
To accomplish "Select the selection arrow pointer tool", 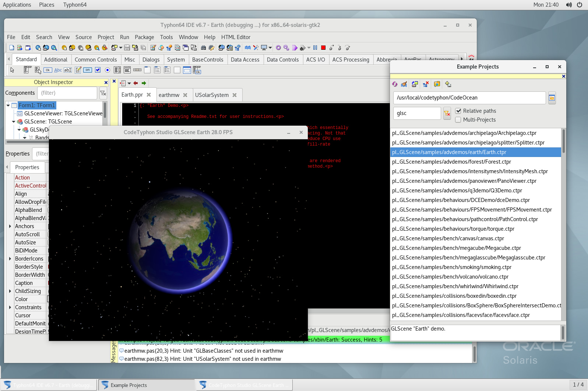I will tap(12, 70).
